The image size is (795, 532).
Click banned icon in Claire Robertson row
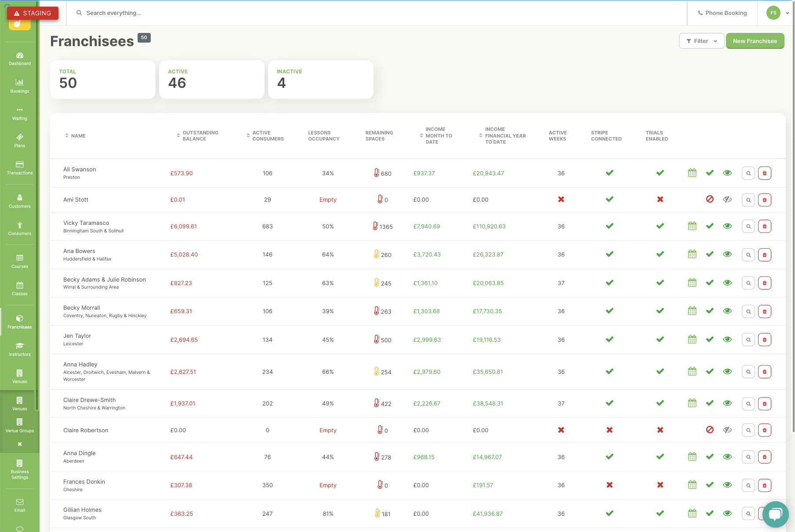click(x=710, y=430)
